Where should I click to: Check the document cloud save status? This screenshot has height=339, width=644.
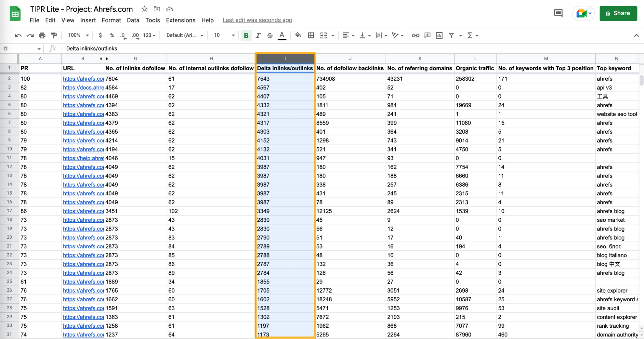coord(169,9)
